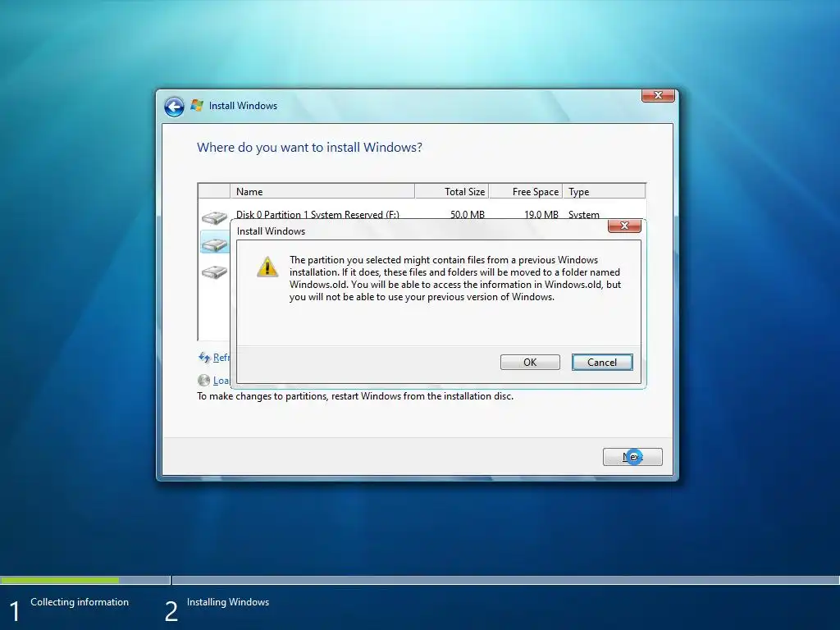Screen dimensions: 840x630
Task: Click Cancel in the warning dialog
Action: tap(601, 362)
